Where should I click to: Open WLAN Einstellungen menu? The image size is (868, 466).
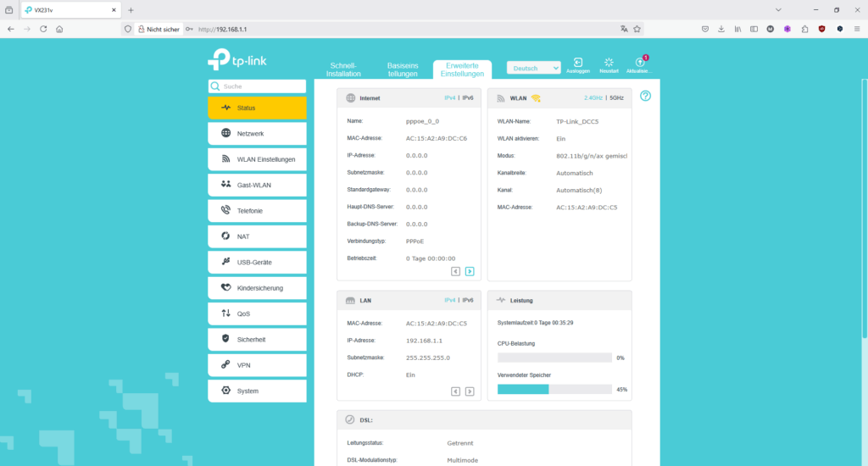[257, 159]
